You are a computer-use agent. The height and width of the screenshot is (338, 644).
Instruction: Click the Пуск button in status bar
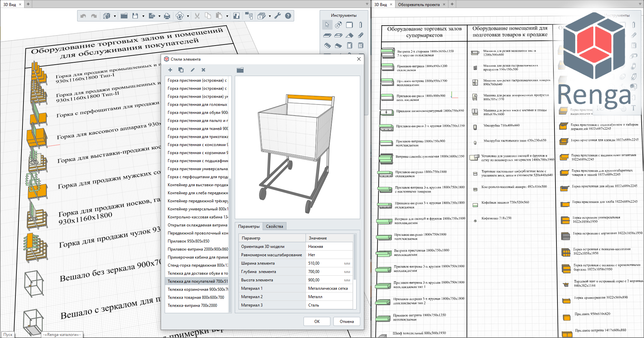coord(8,334)
